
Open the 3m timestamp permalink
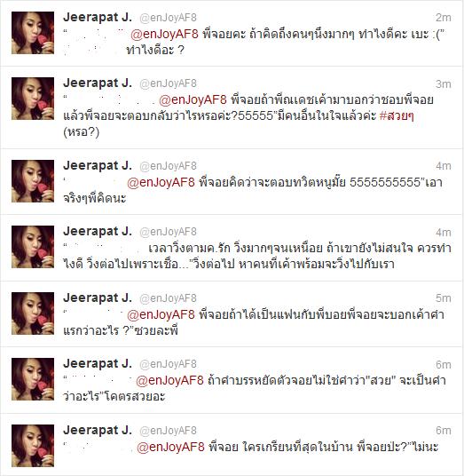tap(444, 83)
